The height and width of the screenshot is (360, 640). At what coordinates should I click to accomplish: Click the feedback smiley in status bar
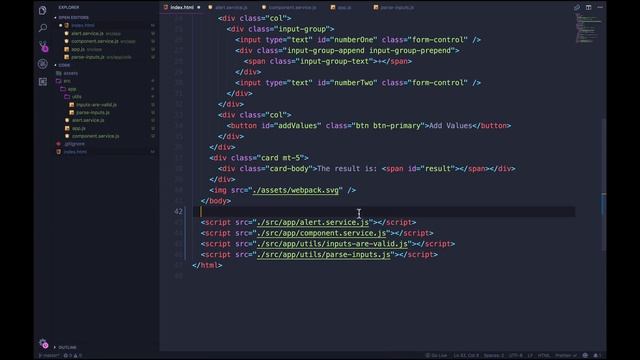[x=585, y=356]
